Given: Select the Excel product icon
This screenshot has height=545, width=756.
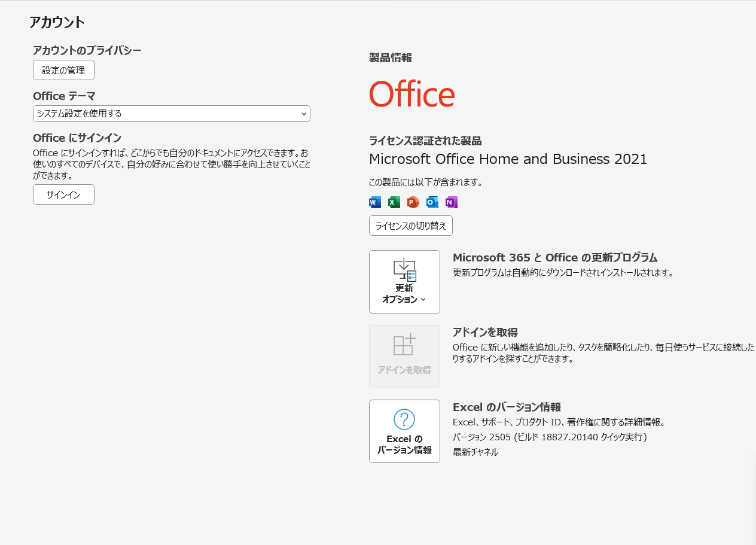Looking at the screenshot, I should tap(394, 202).
